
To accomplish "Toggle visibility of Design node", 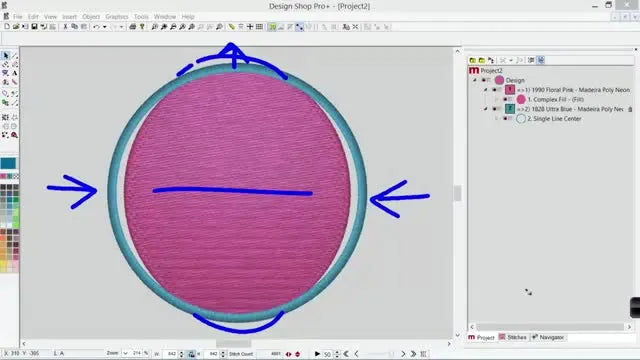I will (483, 80).
